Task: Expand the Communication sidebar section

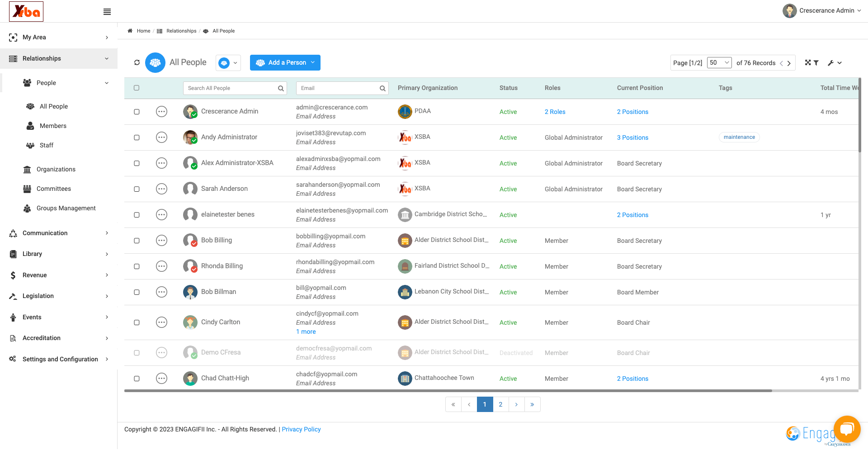Action: (59, 233)
